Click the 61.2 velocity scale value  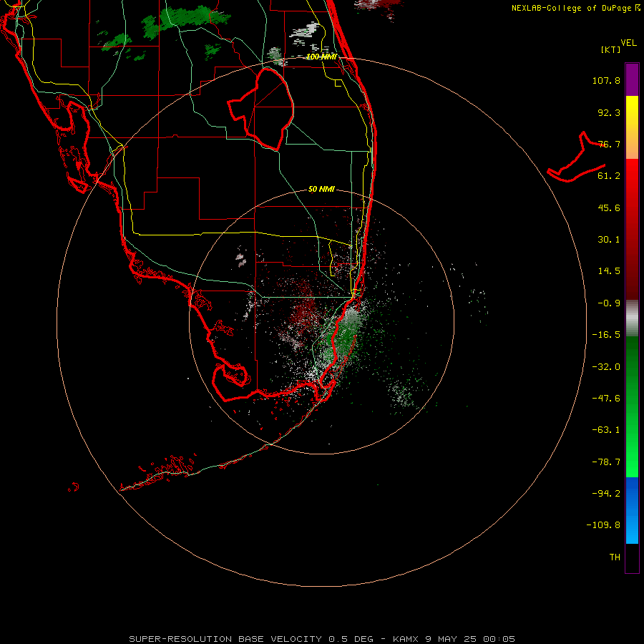pos(609,176)
